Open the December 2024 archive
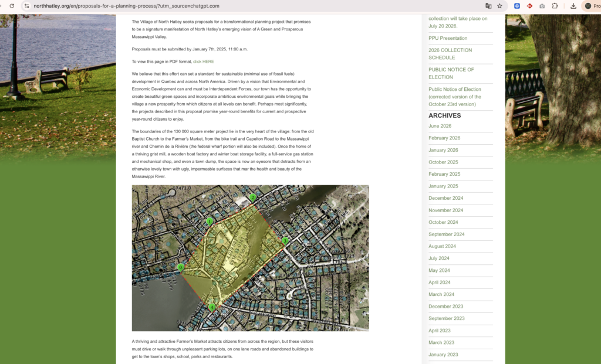The height and width of the screenshot is (364, 601). coord(446,198)
